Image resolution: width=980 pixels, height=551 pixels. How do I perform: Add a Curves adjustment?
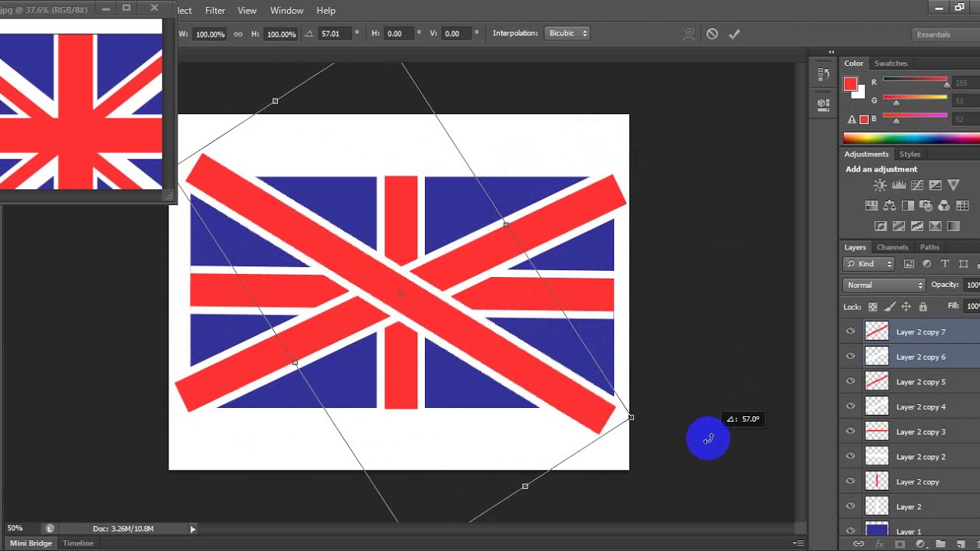(x=916, y=185)
